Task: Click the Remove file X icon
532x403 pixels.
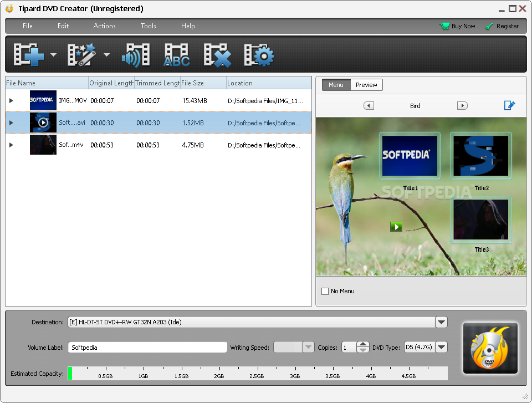Action: [x=217, y=55]
